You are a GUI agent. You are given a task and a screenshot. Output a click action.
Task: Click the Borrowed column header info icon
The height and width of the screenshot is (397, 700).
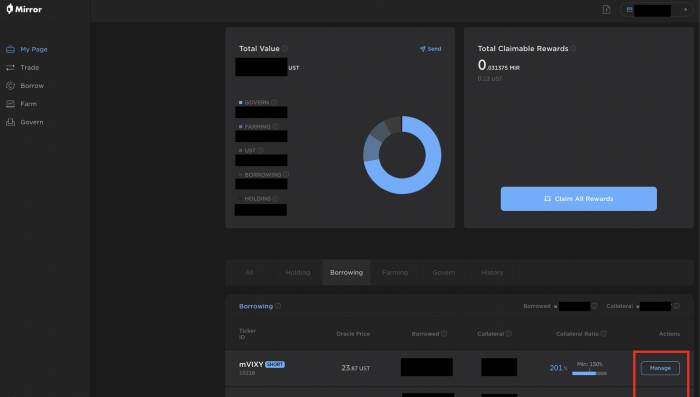click(x=444, y=334)
